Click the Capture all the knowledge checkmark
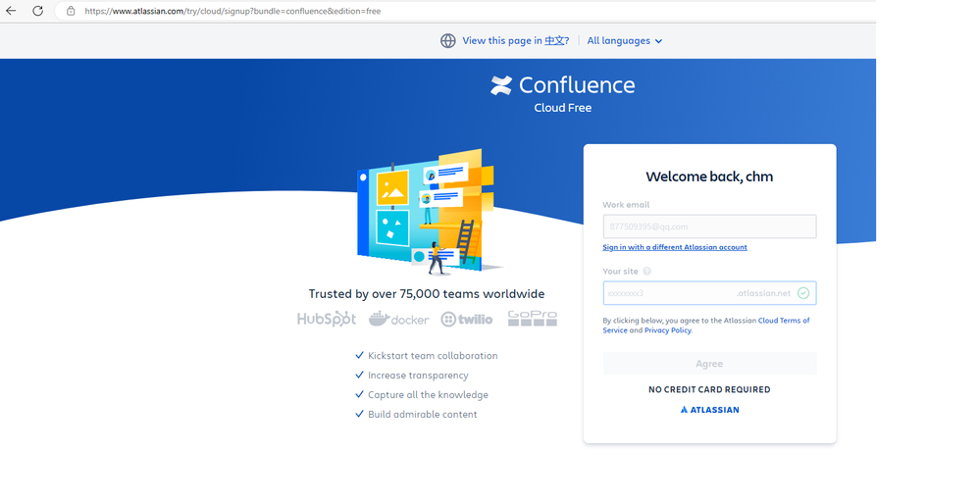This screenshot has height=503, width=980. pos(359,394)
